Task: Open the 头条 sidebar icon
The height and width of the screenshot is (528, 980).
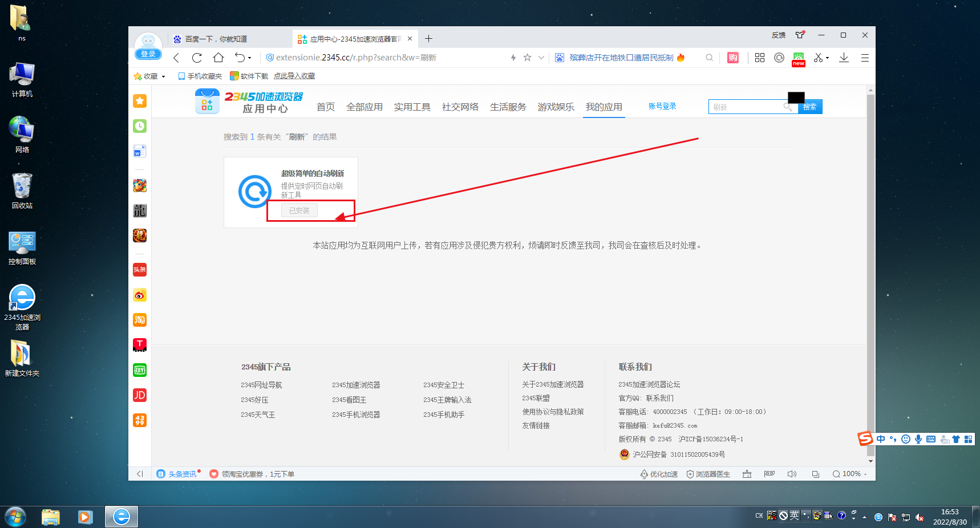Action: coord(140,270)
